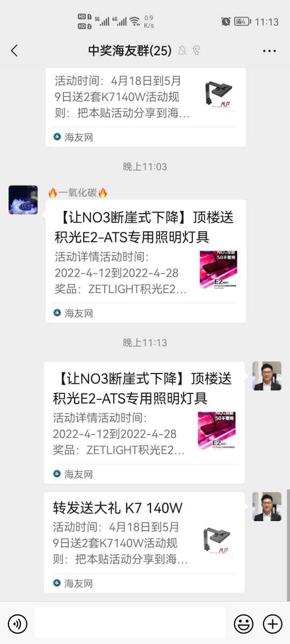Tap my avatar beside the K7 140W card
Viewport: 290px width, 644px height.
click(x=267, y=507)
